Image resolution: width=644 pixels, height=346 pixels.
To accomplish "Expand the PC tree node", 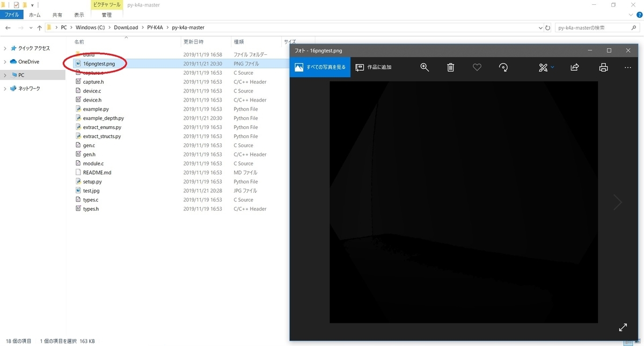I will [5, 75].
